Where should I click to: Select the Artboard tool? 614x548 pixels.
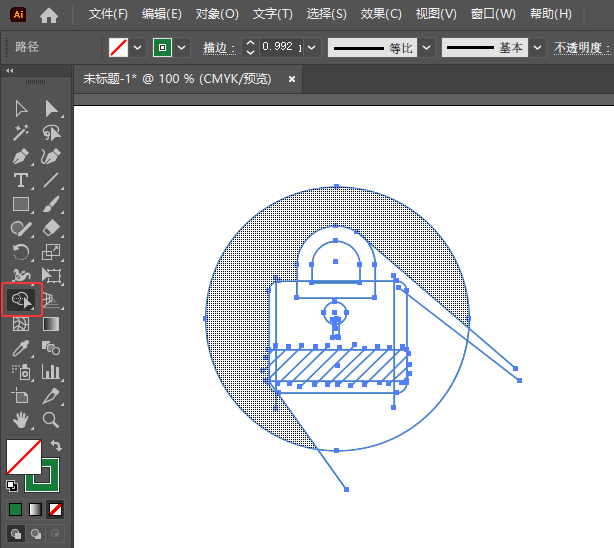click(x=21, y=396)
